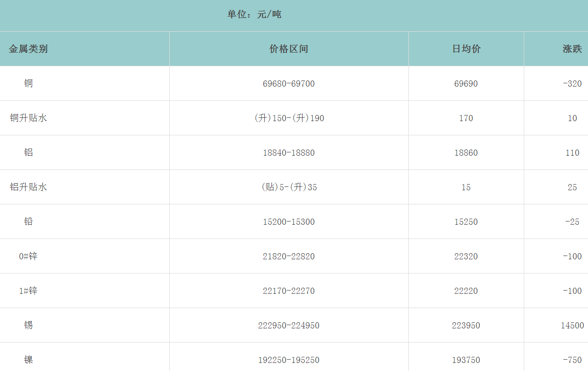Click the 价格区间 column header
588x371 pixels.
[x=289, y=49]
